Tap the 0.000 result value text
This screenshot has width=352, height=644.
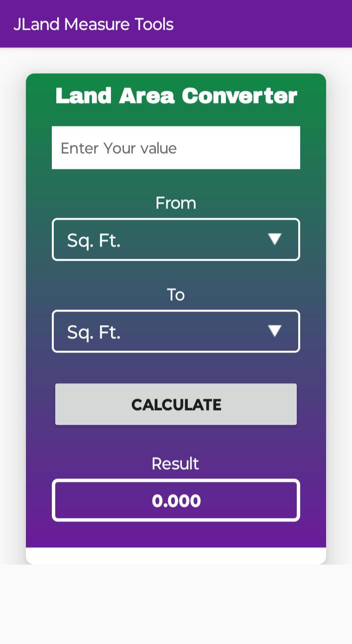click(x=176, y=501)
